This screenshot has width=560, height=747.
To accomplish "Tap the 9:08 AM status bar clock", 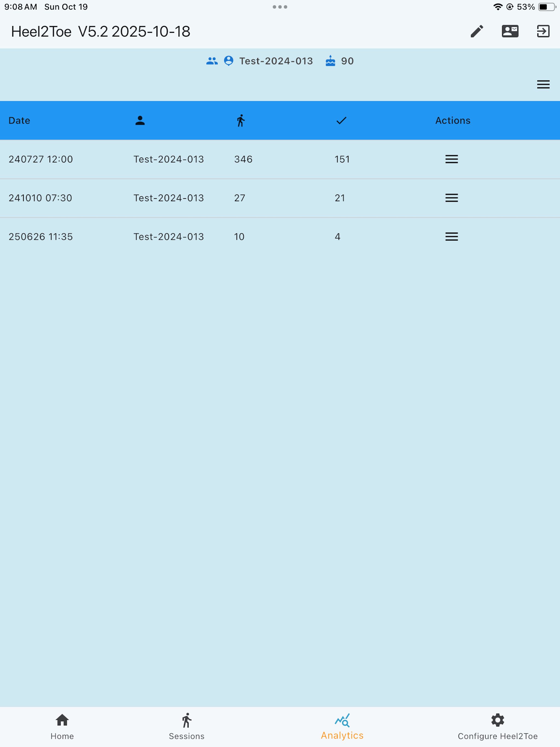I will 21,7.
